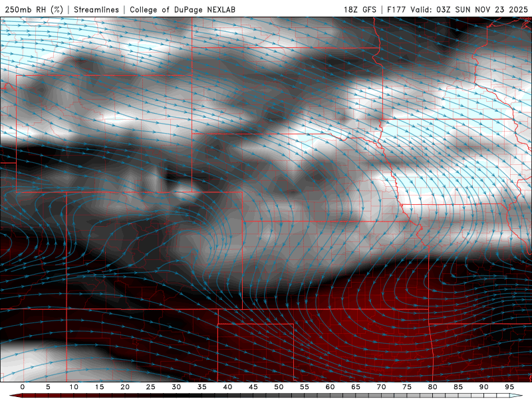This screenshot has width=532, height=399.
Task: Click the "5" tick label on the color scale
Action: 48,387
